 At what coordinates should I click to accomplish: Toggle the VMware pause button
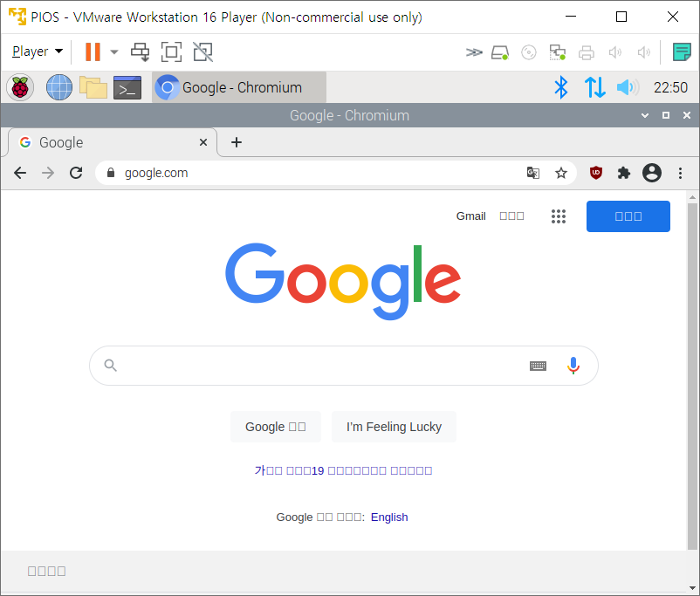93,51
